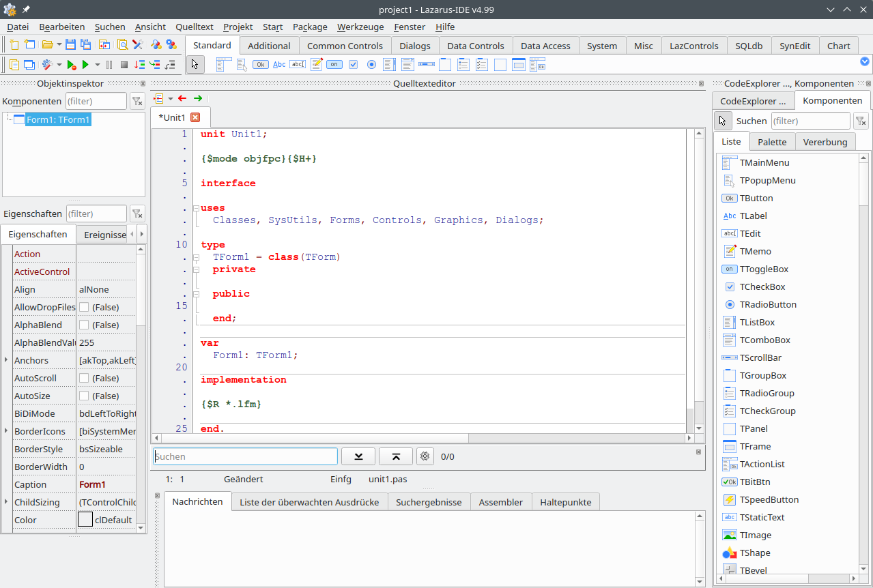Click the search options gear icon

(x=425, y=456)
